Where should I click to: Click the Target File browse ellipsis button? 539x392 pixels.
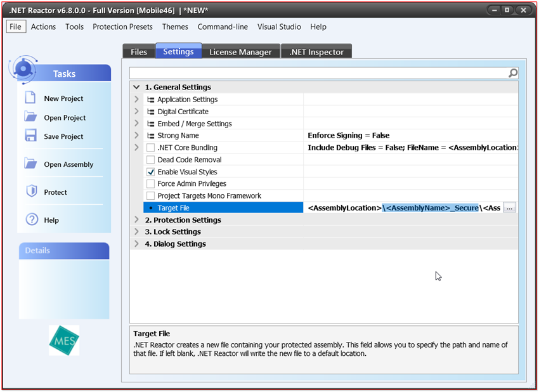point(509,207)
